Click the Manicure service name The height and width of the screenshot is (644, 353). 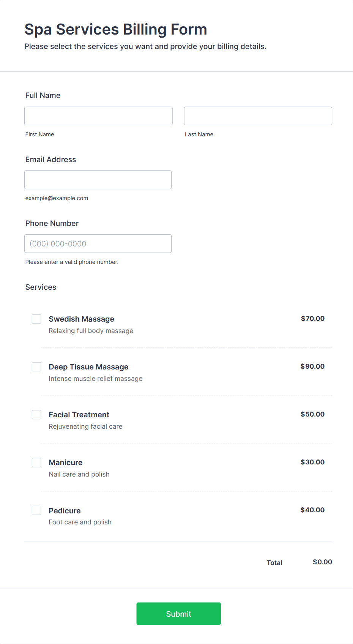(66, 462)
